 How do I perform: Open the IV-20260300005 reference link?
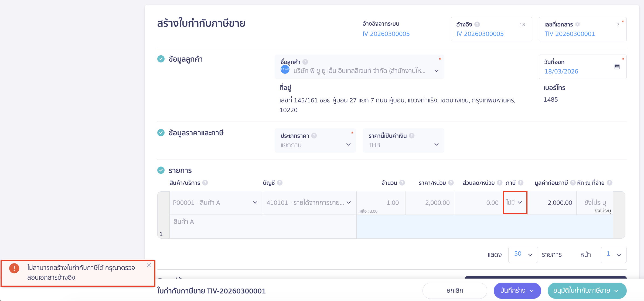pyautogui.click(x=386, y=34)
